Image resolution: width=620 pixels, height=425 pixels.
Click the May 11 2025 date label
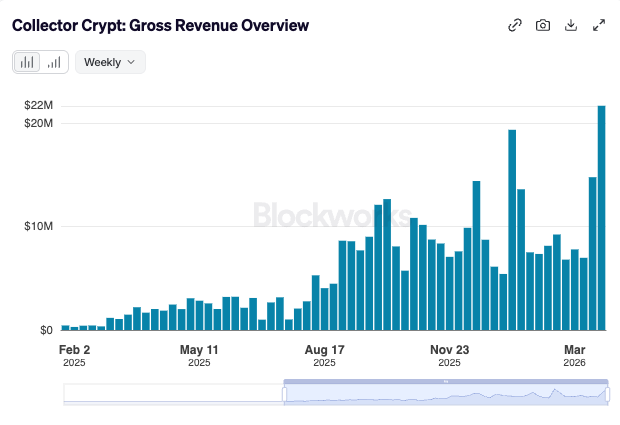pyautogui.click(x=199, y=355)
